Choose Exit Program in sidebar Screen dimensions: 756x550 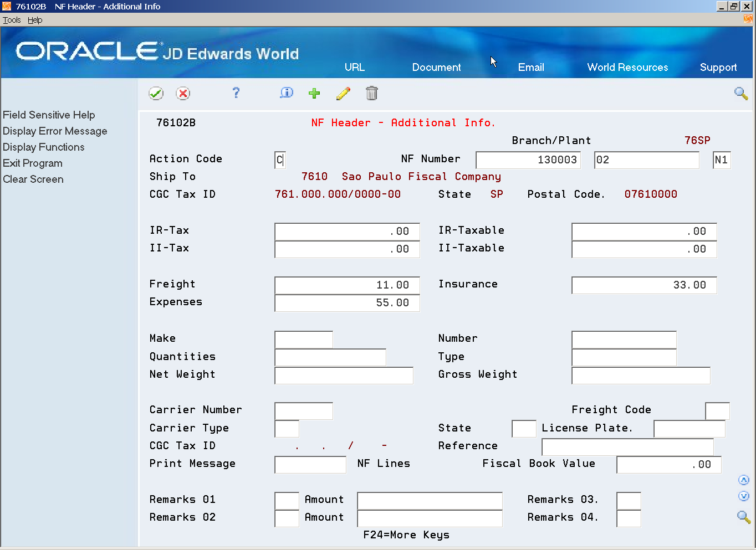[33, 163]
